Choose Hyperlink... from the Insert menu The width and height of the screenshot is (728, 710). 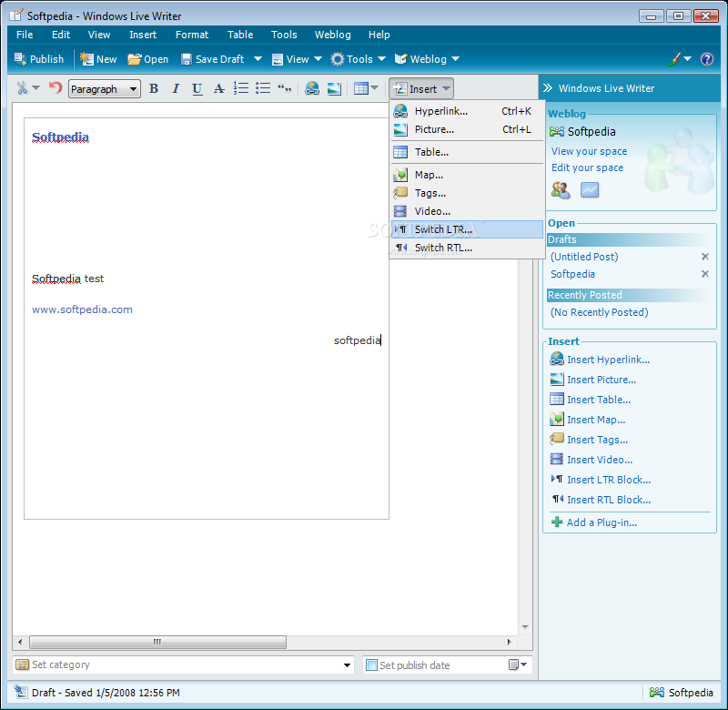467,111
